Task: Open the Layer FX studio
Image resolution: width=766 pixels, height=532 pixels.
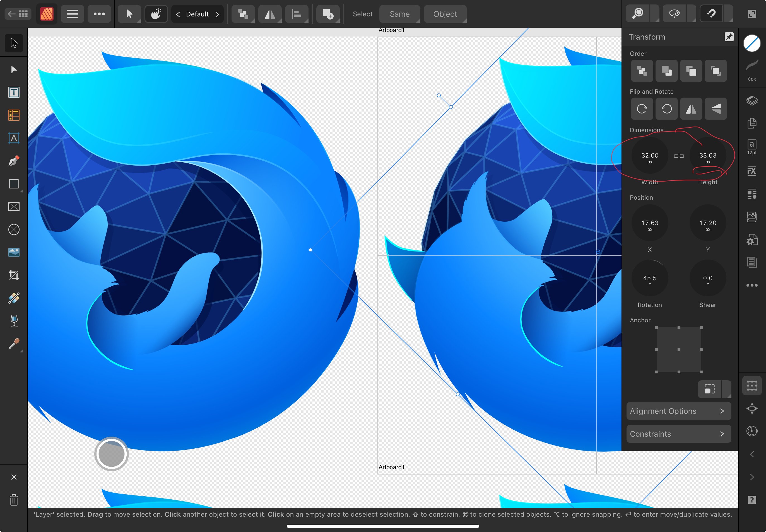Action: click(x=752, y=171)
